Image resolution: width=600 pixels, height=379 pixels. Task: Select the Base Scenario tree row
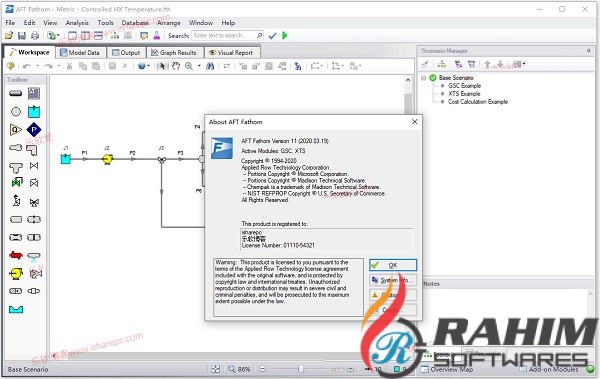pos(456,78)
